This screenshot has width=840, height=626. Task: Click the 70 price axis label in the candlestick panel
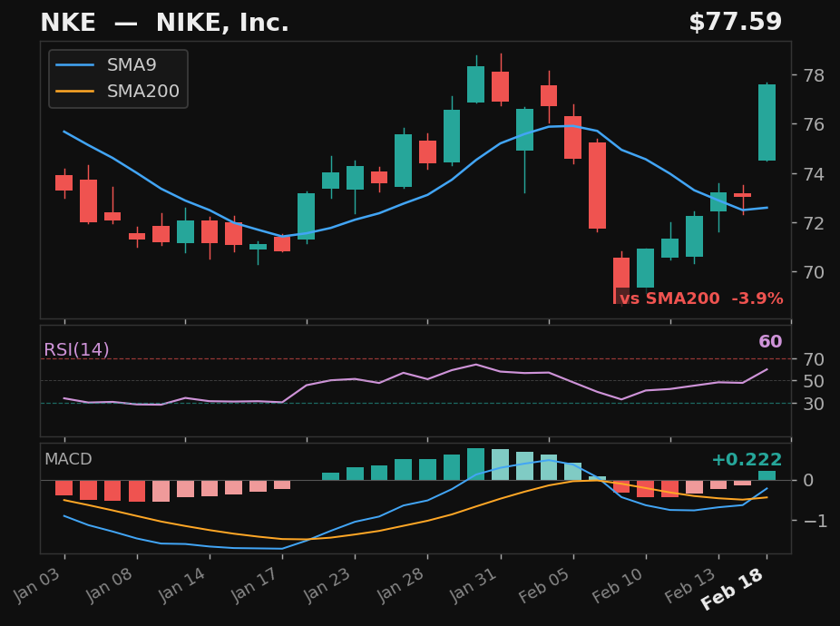(x=814, y=272)
